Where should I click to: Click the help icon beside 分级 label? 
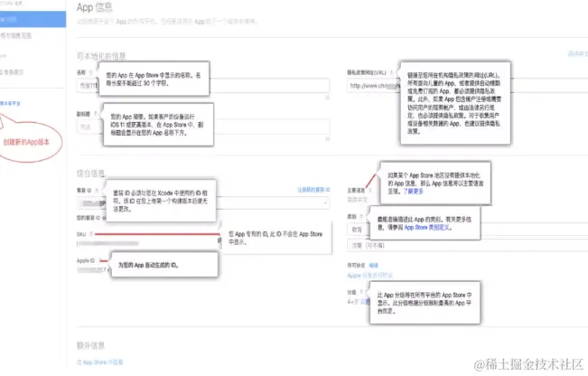point(361,292)
